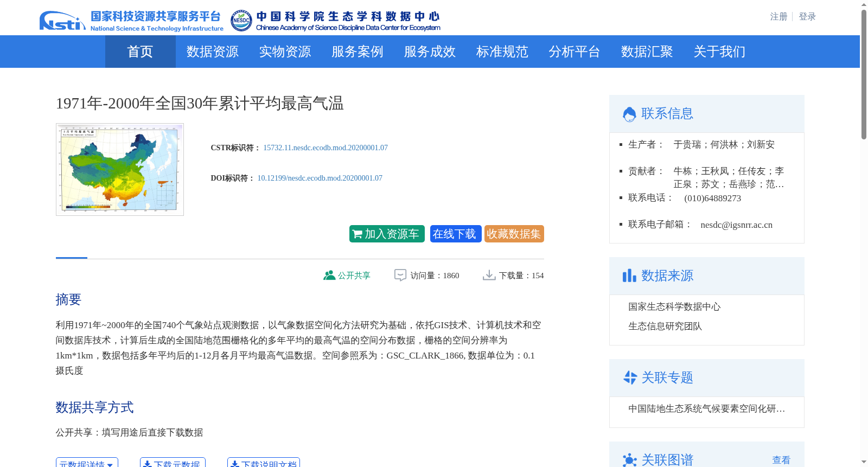The image size is (868, 467).
Task: Click the 联系信息 person icon
Action: [629, 114]
